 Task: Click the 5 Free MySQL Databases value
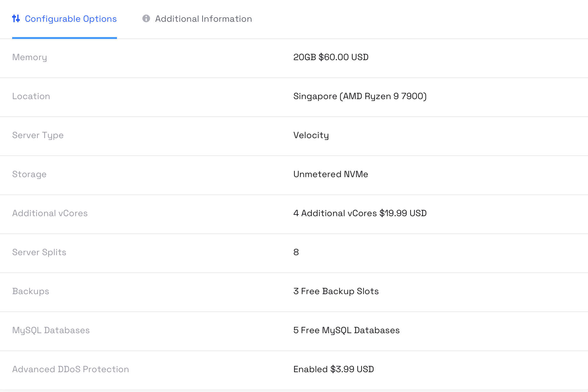pyautogui.click(x=346, y=330)
